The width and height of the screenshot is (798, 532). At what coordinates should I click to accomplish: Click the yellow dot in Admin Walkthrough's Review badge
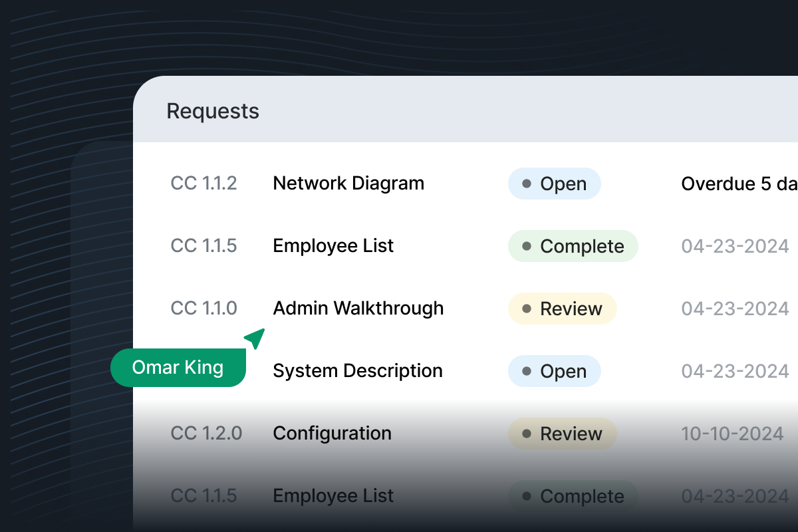[527, 308]
